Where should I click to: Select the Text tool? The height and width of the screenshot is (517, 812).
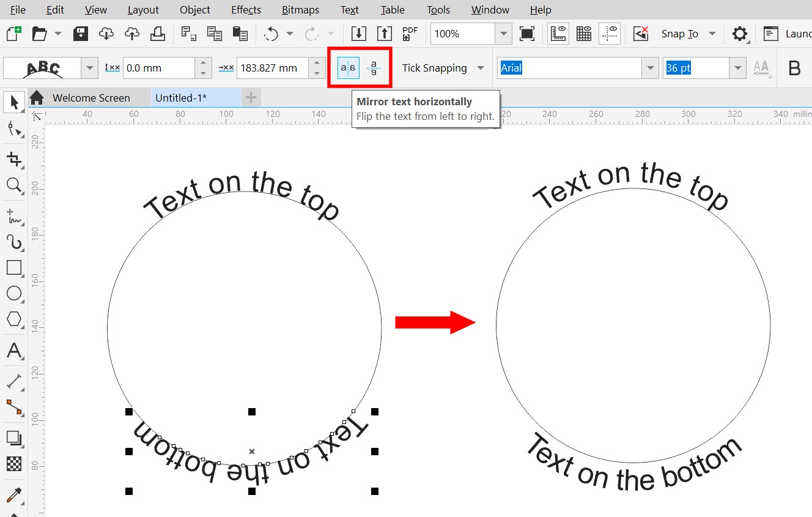pyautogui.click(x=13, y=351)
